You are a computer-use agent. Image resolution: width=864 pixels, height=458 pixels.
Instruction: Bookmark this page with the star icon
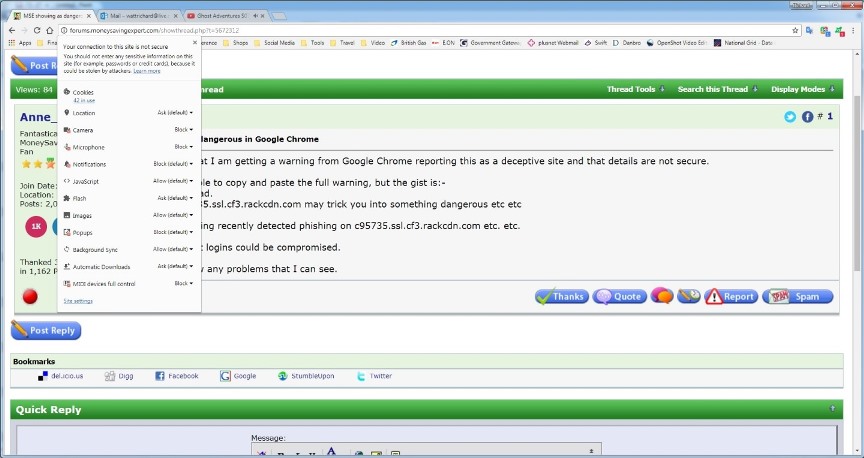pyautogui.click(x=795, y=30)
